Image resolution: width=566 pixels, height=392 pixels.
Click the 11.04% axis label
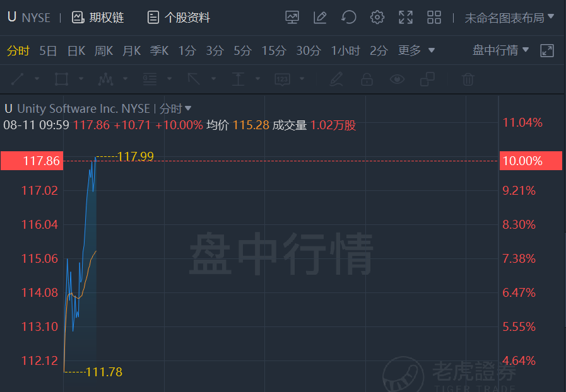pos(522,123)
